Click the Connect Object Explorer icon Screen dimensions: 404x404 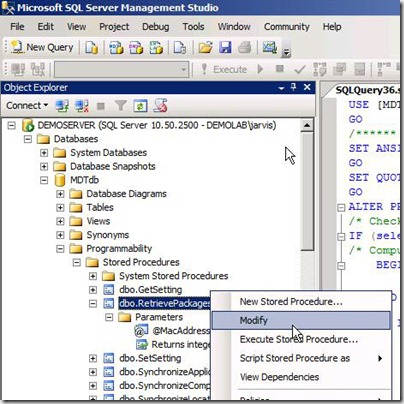(62, 106)
